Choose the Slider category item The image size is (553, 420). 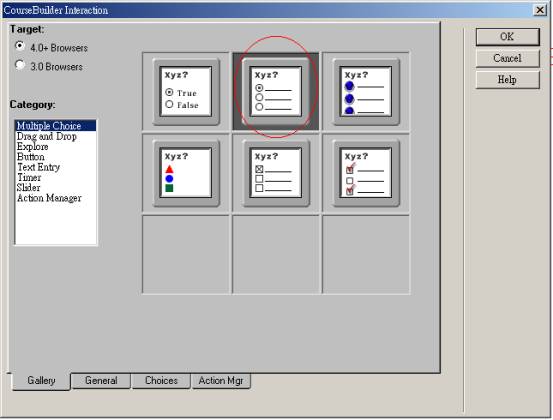point(28,188)
